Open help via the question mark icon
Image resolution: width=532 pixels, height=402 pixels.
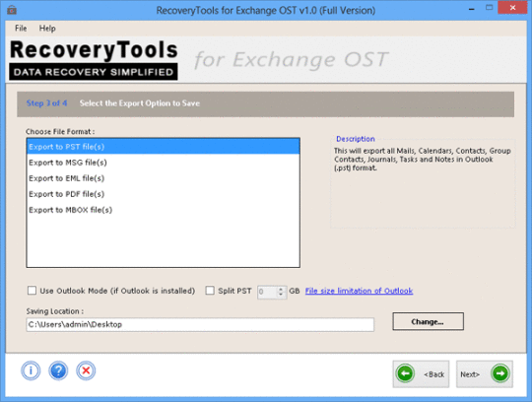point(58,370)
